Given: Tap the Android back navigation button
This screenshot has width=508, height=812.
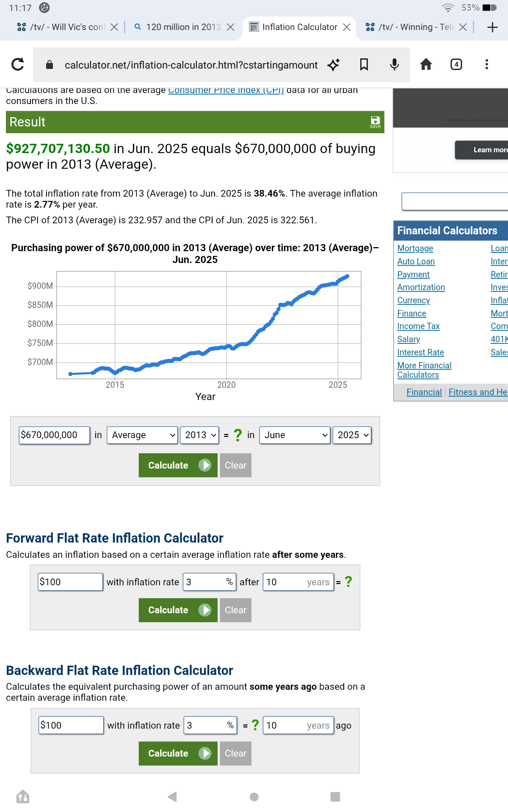Looking at the screenshot, I should click(172, 797).
